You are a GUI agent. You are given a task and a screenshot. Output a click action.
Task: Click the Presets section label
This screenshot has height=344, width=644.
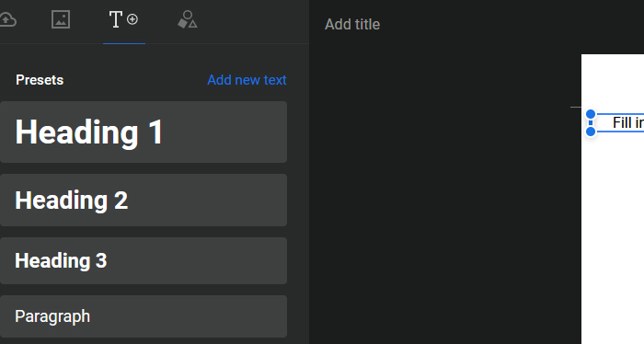click(x=40, y=80)
